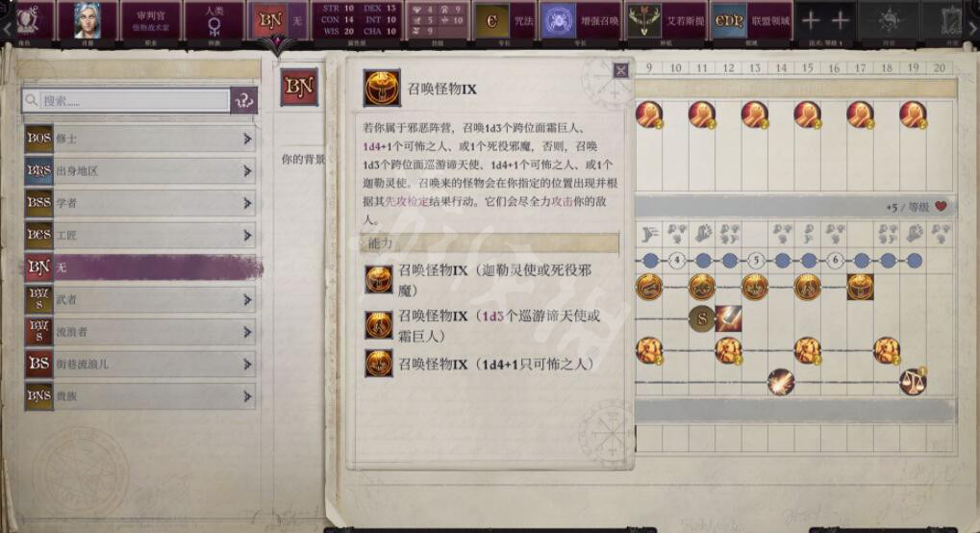Open the 街巷流浪儿 background entry

click(140, 364)
